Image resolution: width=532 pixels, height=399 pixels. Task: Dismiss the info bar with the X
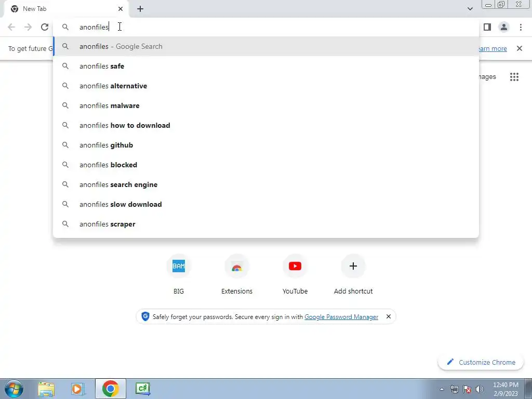(x=520, y=48)
